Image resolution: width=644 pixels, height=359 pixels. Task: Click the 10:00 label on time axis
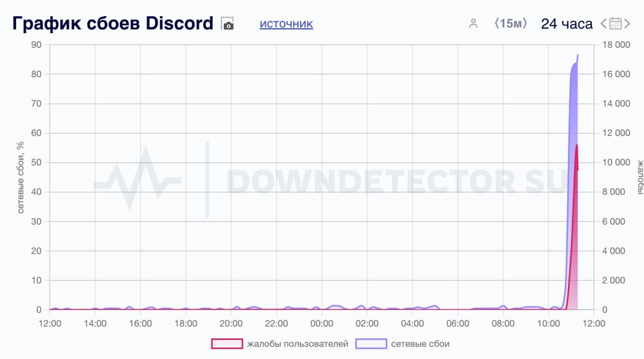[548, 323]
